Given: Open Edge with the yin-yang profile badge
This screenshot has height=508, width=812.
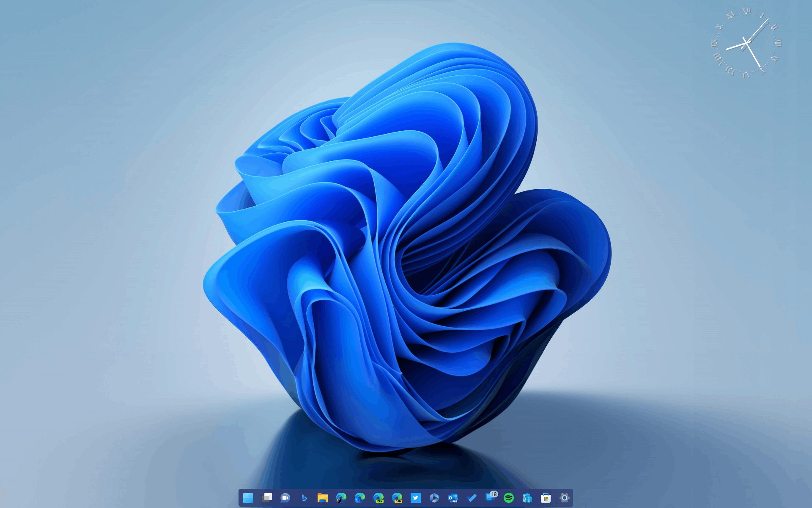Looking at the screenshot, I should coord(341,498).
